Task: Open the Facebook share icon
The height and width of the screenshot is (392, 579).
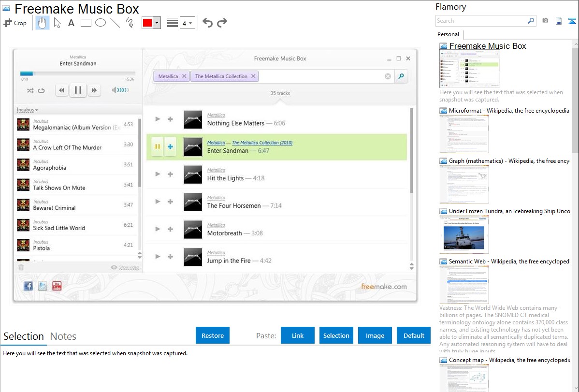Action: 28,286
